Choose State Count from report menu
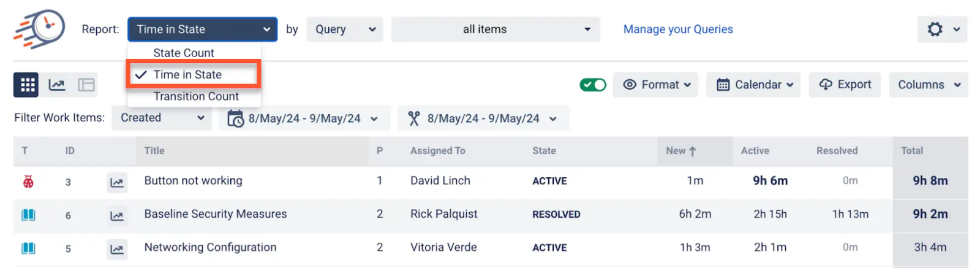The height and width of the screenshot is (268, 980). (184, 53)
